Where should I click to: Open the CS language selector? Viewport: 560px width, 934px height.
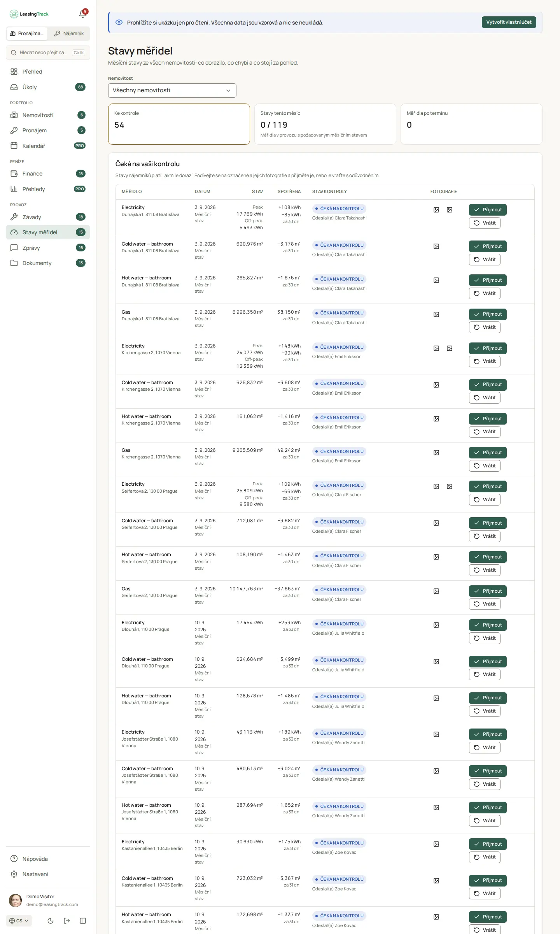19,921
